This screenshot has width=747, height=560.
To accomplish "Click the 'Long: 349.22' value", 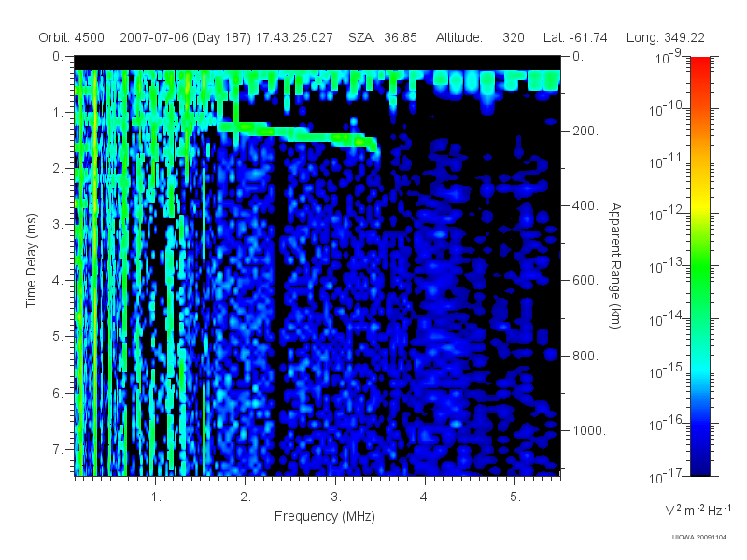I will tap(666, 37).
